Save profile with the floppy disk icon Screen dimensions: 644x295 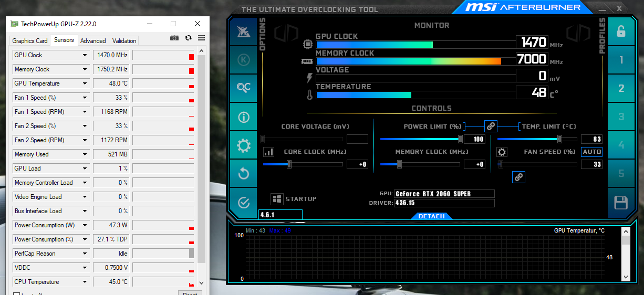coord(621,203)
